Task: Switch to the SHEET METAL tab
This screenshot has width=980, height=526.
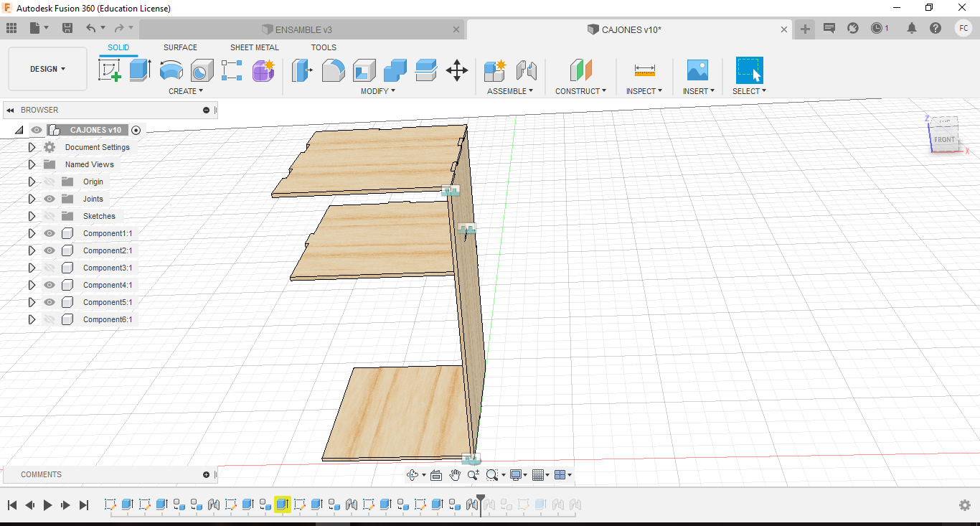Action: (x=254, y=47)
